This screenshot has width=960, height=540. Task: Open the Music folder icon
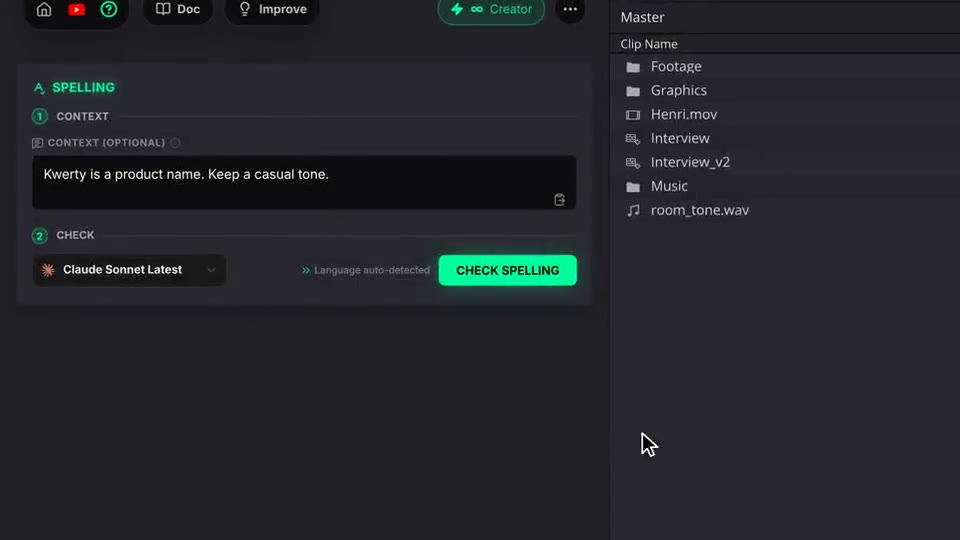(633, 187)
